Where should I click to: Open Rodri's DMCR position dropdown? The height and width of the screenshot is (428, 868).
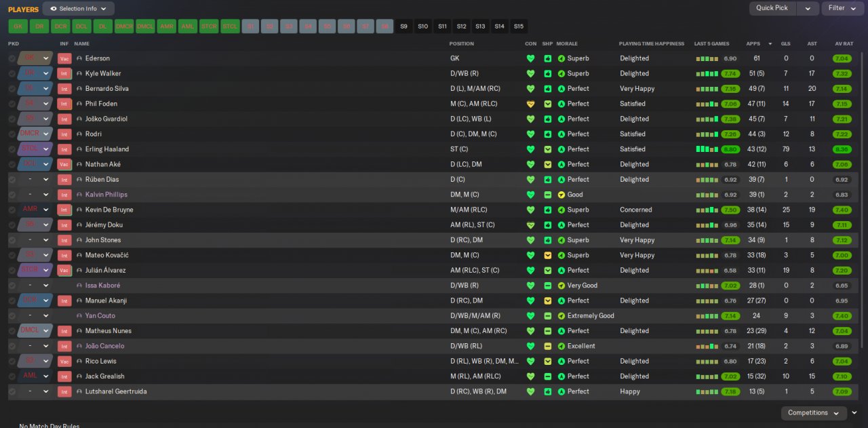[35, 134]
